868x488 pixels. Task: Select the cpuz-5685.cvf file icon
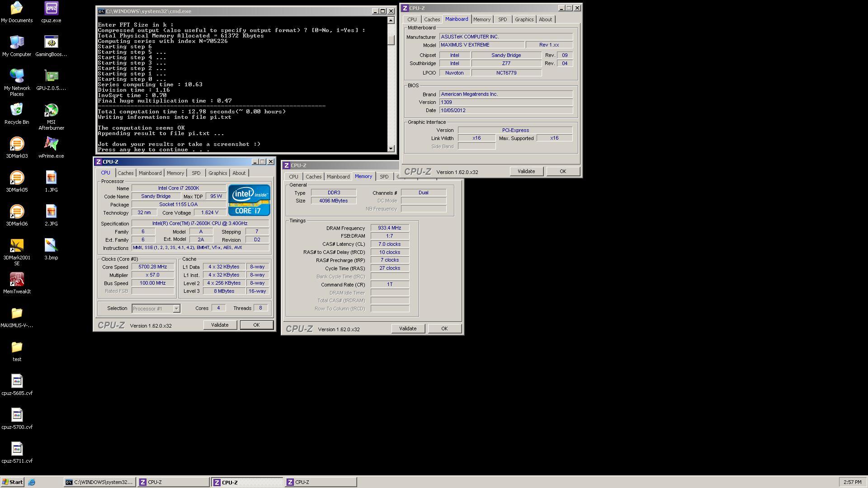(x=17, y=385)
